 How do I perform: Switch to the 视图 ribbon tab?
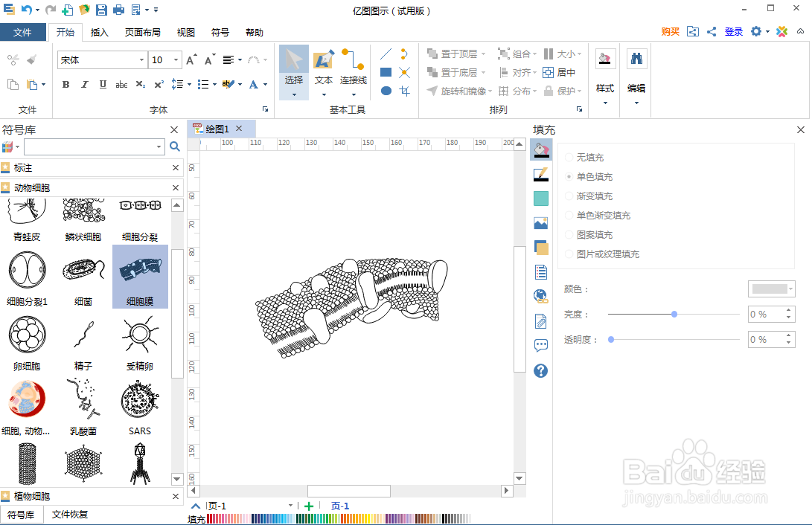(186, 32)
